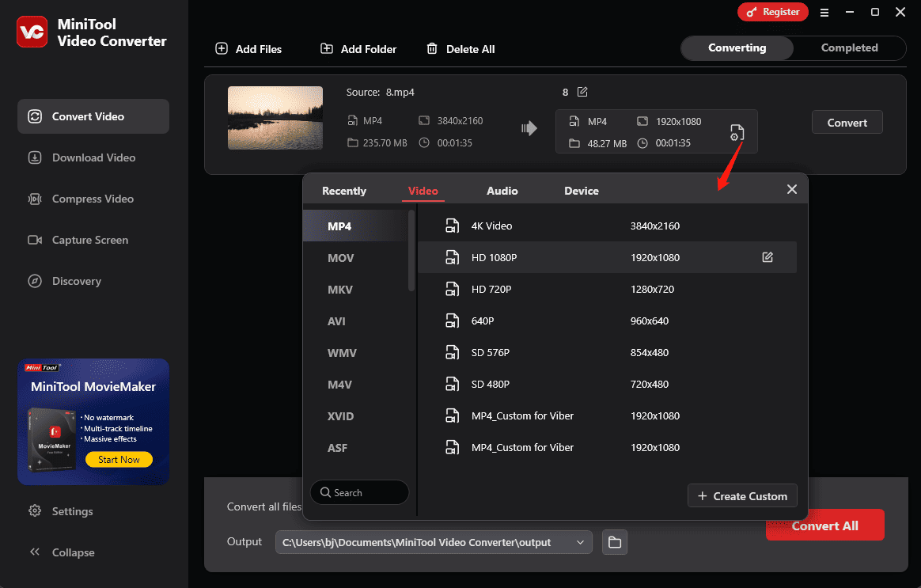This screenshot has height=588, width=921.
Task: Click the Discovery compass icon
Action: coord(35,281)
